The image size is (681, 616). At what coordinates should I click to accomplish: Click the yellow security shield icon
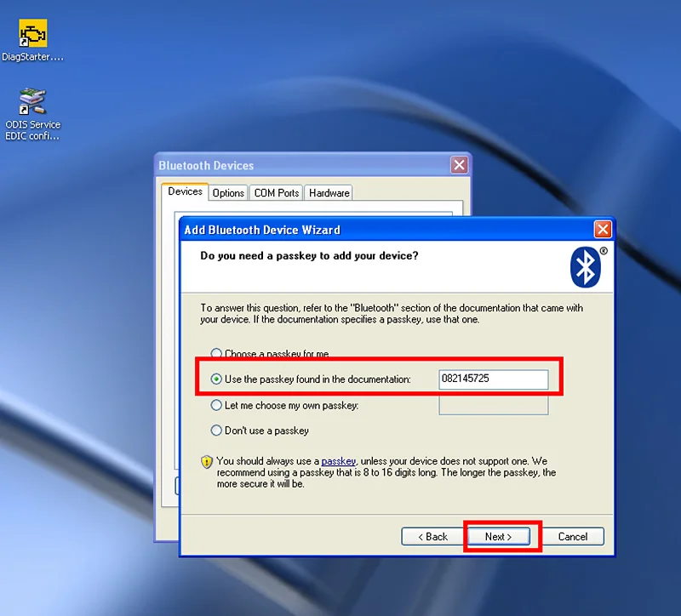tap(207, 461)
